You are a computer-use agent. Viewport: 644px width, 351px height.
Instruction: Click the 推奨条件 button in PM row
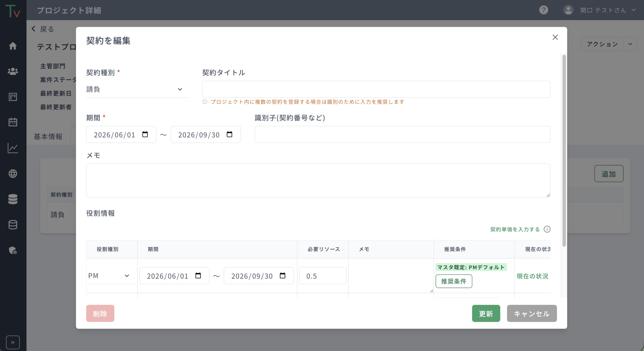(454, 281)
